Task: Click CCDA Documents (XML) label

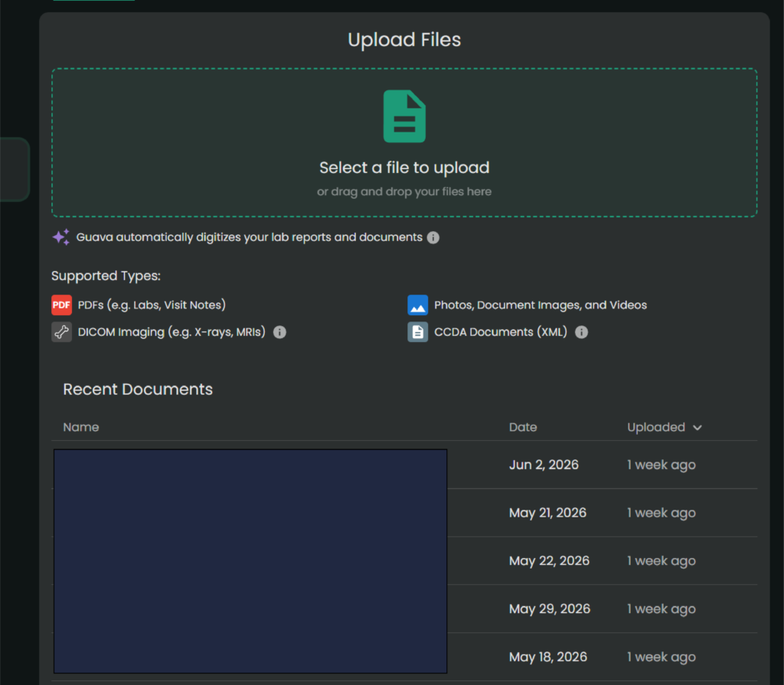Action: [x=501, y=332]
